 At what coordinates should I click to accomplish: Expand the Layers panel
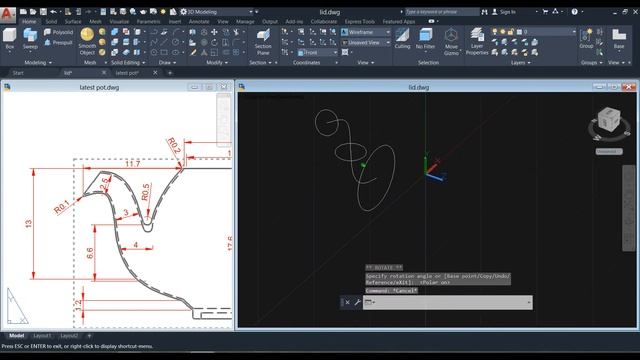(x=520, y=62)
